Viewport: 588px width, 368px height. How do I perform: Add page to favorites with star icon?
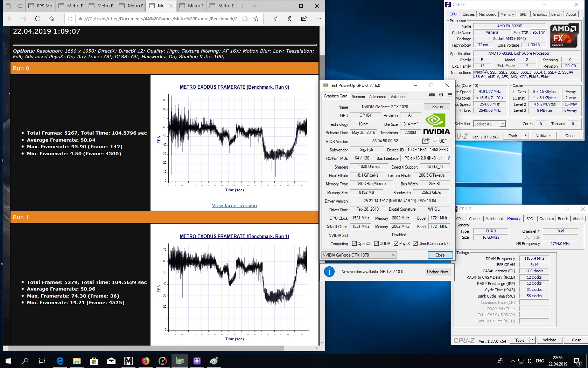click(x=256, y=19)
